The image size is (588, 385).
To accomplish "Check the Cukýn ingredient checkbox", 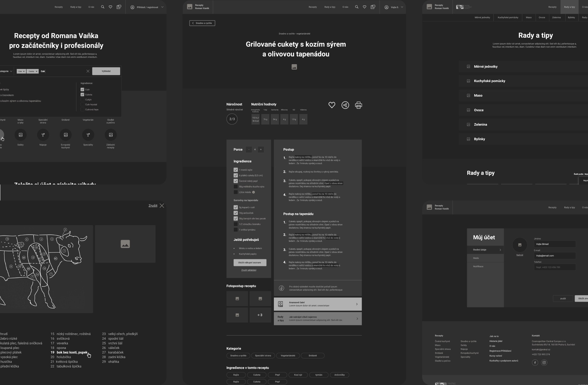I will tap(82, 99).
